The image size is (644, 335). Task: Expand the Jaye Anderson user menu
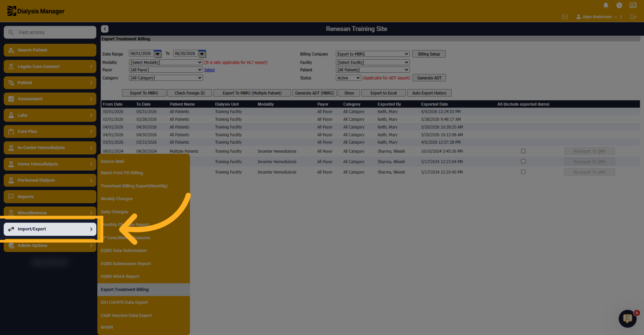pyautogui.click(x=597, y=17)
